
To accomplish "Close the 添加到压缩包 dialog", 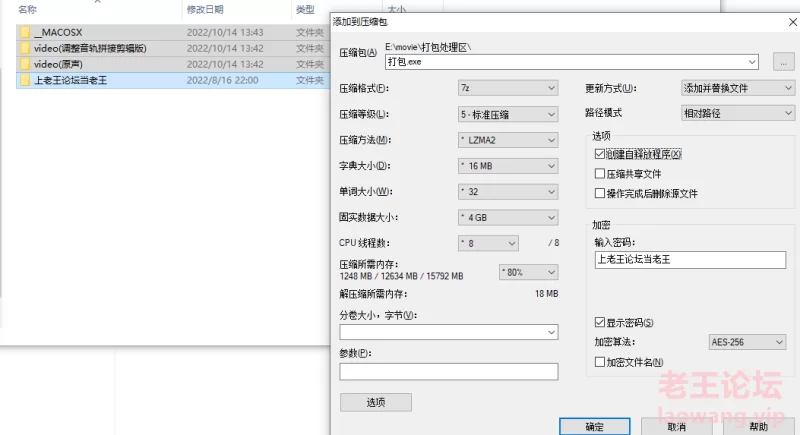I will [x=792, y=22].
